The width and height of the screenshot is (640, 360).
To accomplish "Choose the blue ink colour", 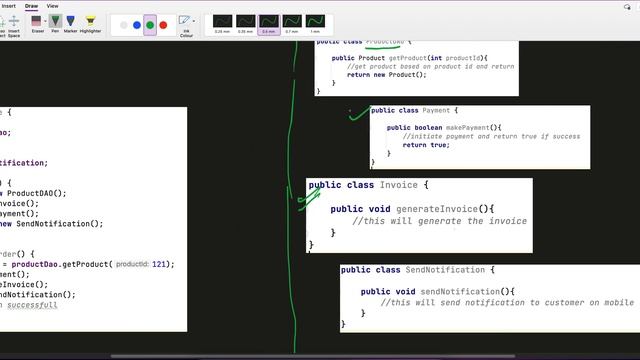I will pos(137,25).
